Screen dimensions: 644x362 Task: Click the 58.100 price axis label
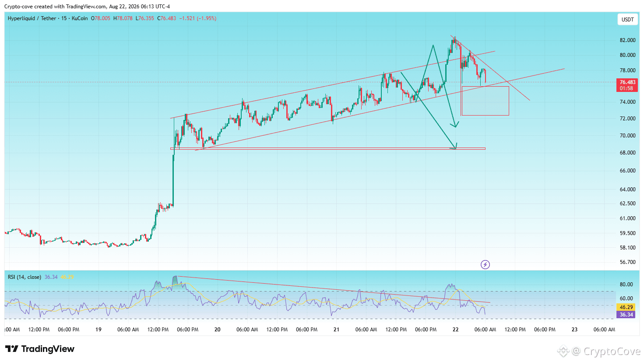pyautogui.click(x=627, y=248)
